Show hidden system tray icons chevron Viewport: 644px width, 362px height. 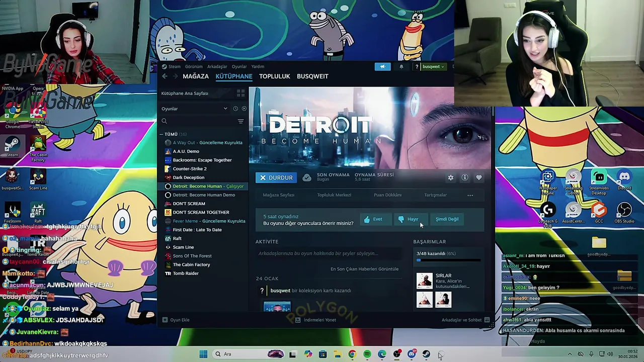coord(570,354)
